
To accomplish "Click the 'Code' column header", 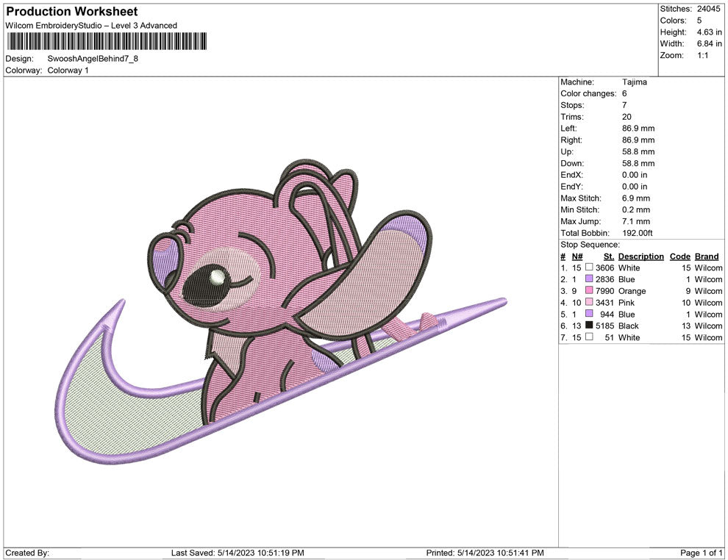I will click(680, 256).
